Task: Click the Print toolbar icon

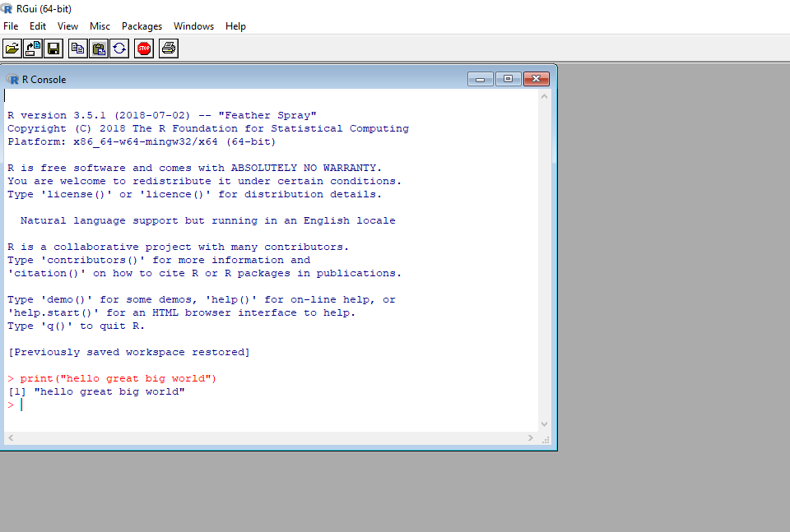Action: (168, 49)
